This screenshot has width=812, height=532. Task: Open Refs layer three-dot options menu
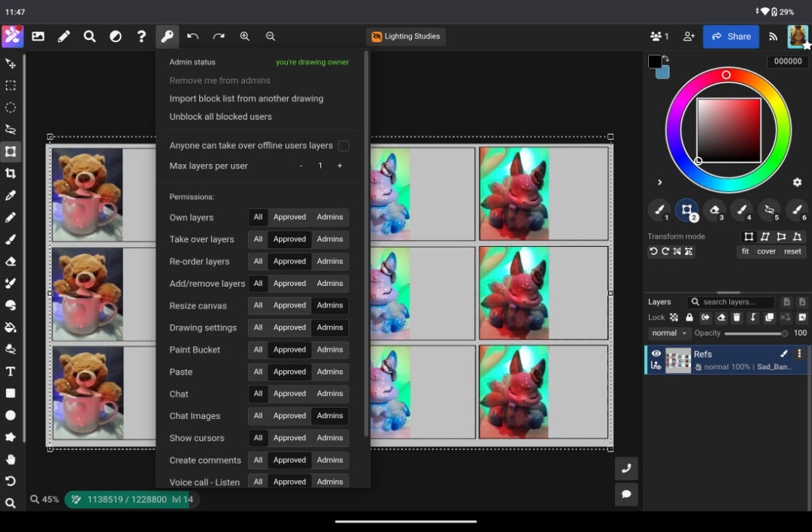(799, 354)
